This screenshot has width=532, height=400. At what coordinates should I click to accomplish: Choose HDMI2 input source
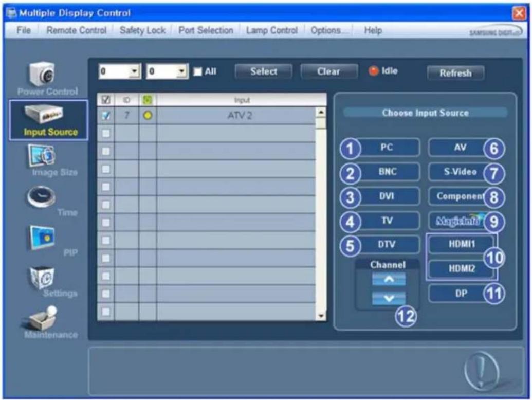pos(462,269)
